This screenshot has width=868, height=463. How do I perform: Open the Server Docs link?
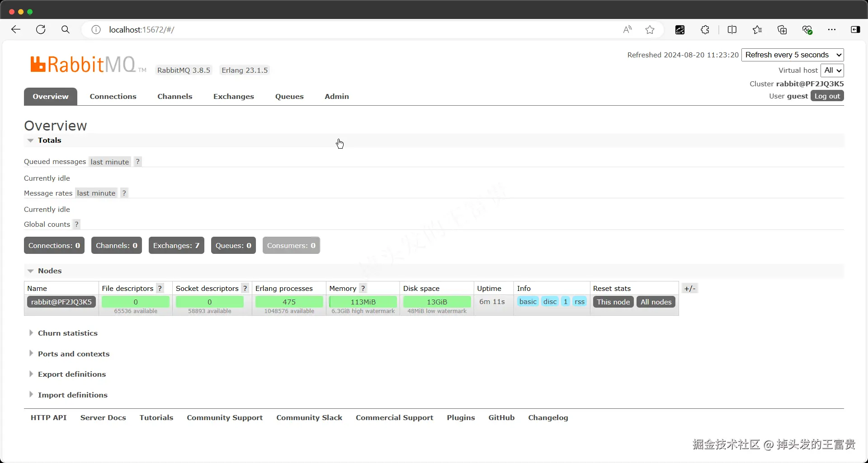(x=103, y=418)
